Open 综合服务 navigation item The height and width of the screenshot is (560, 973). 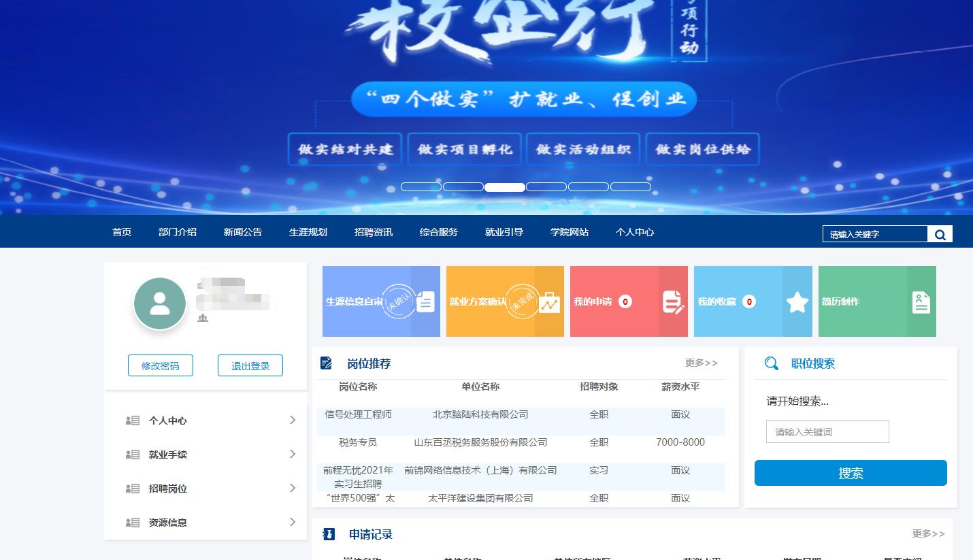pos(439,232)
